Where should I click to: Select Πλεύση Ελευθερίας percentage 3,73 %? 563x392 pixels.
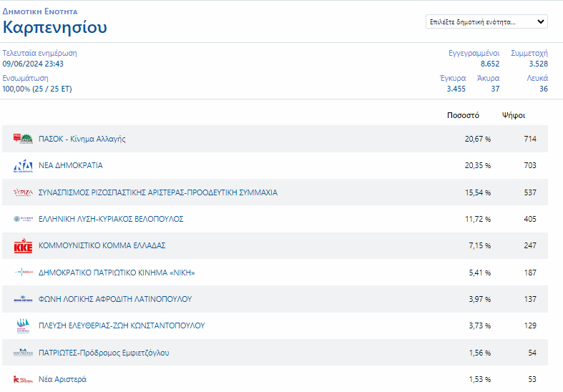point(480,325)
